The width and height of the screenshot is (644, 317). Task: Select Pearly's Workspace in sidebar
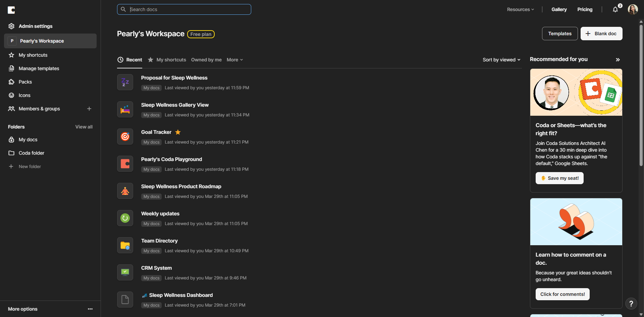[50, 41]
